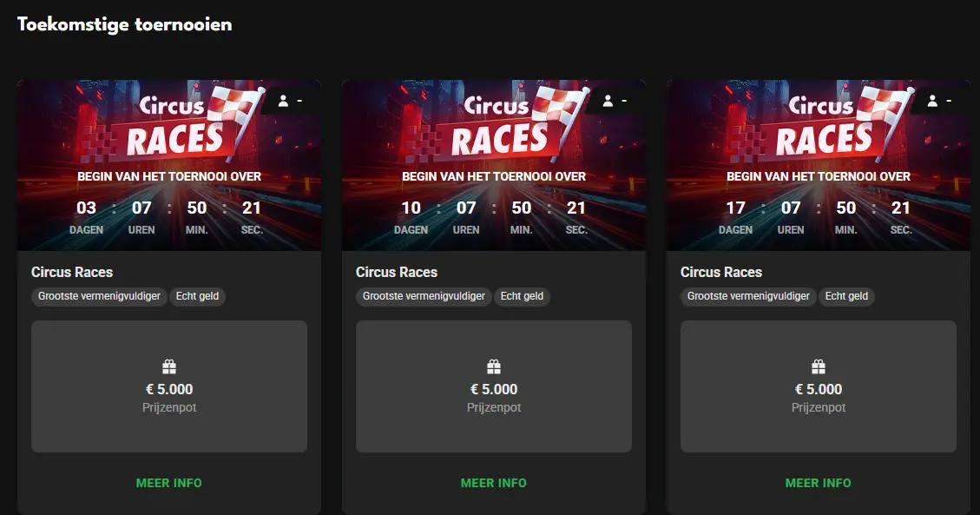Click the gift icon on the middle tournament card
Screen dimensions: 980x515
click(494, 366)
